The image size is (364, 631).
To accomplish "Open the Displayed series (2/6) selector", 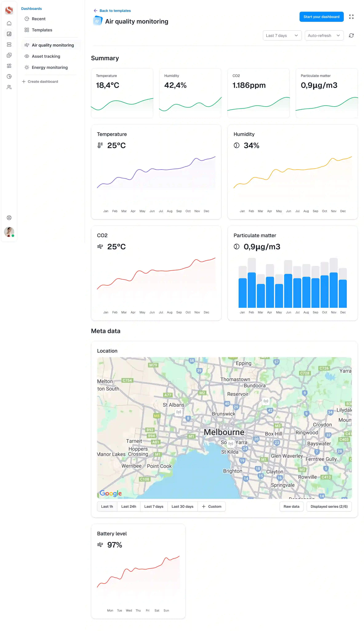I will (x=329, y=506).
